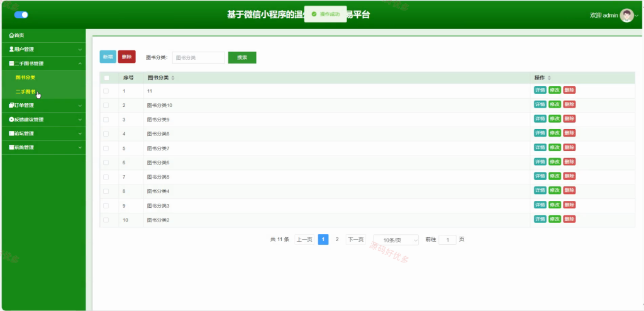Click 修改 for 图书分类2
The height and width of the screenshot is (311, 644).
pyautogui.click(x=555, y=219)
